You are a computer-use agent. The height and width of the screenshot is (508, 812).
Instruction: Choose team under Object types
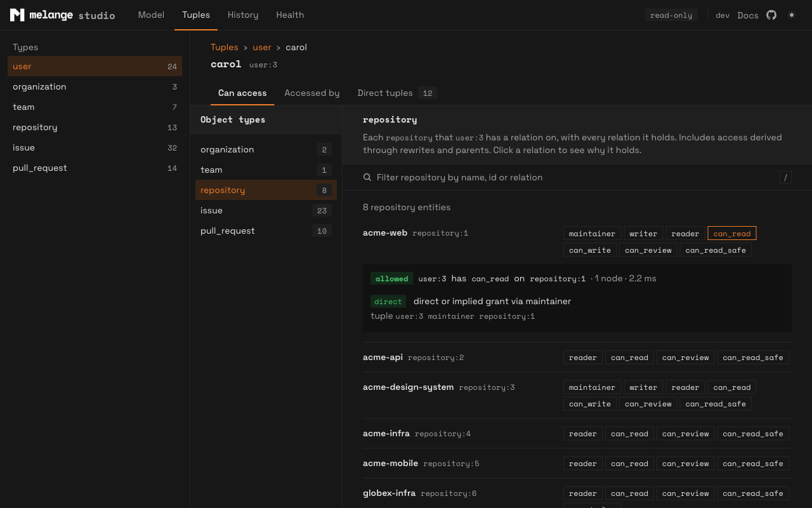point(266,170)
